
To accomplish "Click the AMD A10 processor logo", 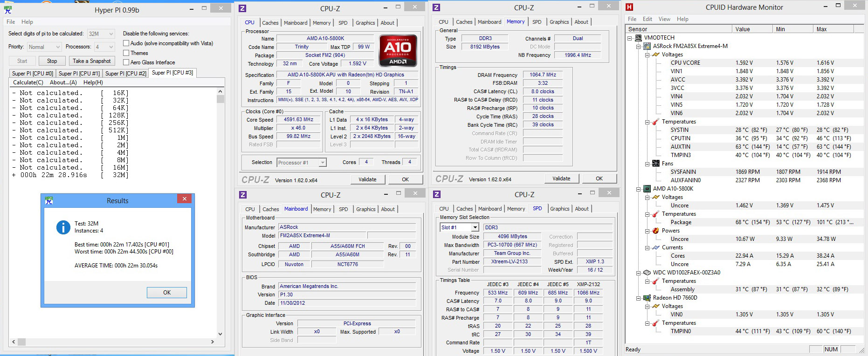I will click(x=398, y=50).
